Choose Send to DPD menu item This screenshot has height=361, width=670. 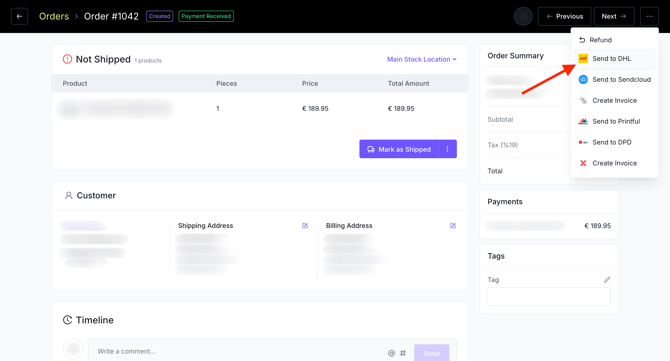[x=614, y=142]
